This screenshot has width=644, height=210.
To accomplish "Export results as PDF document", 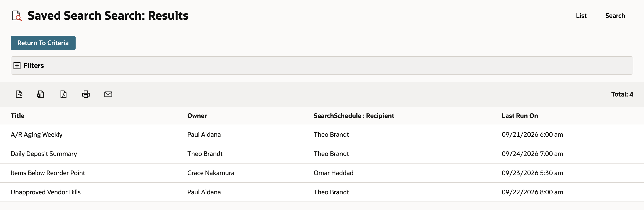I will pos(64,94).
